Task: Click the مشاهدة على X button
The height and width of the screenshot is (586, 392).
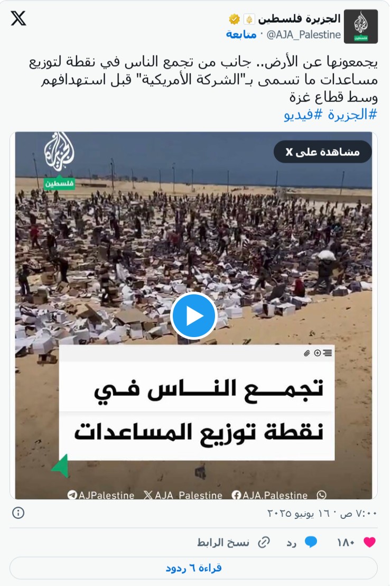Action: 322,152
